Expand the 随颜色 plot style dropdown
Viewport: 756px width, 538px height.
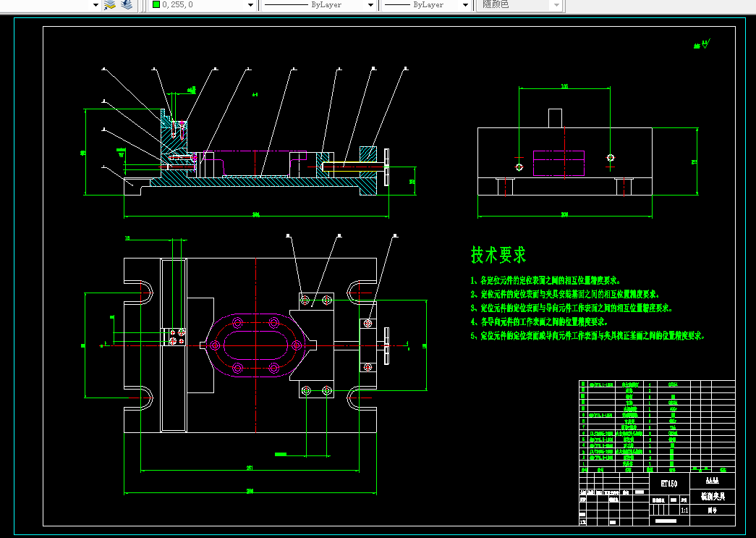pos(556,5)
